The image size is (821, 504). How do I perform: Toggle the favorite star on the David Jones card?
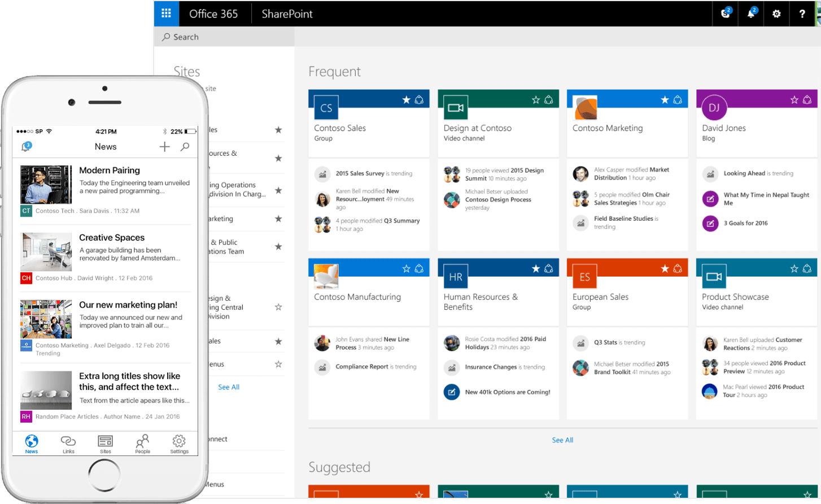794,100
